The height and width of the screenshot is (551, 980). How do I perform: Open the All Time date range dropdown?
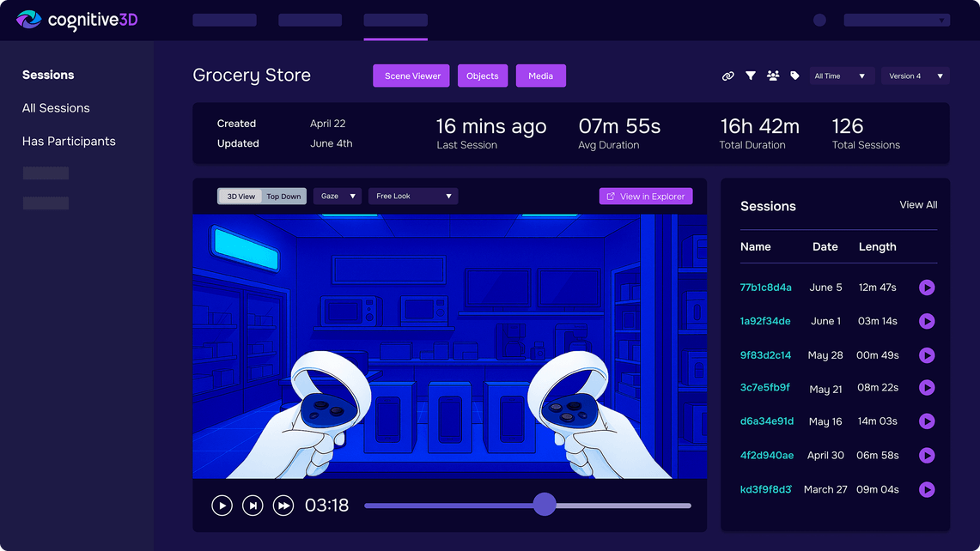coord(842,76)
